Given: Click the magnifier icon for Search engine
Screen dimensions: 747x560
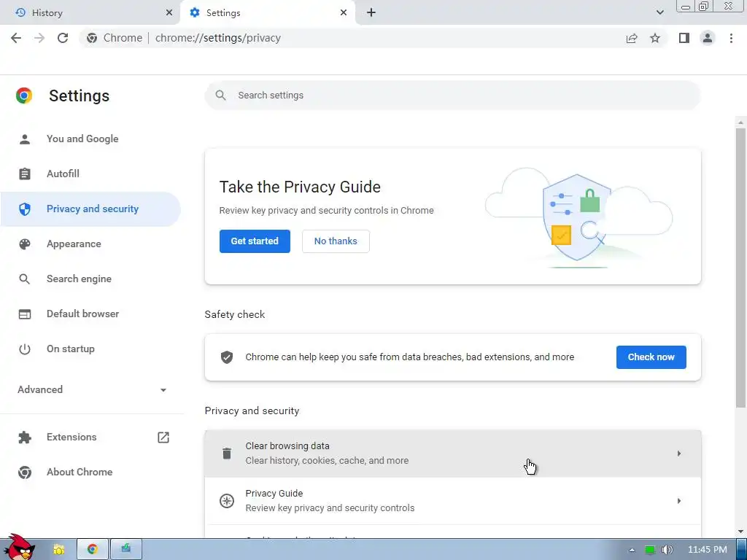Looking at the screenshot, I should coord(25,279).
